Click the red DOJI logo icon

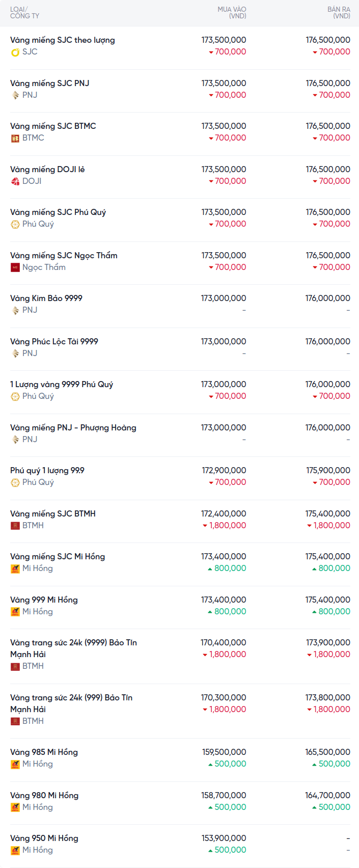point(15,181)
